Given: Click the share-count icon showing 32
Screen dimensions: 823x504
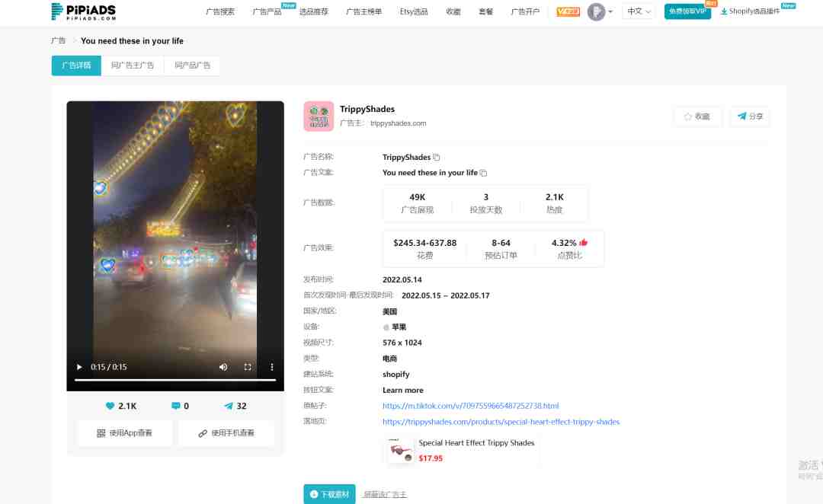Looking at the screenshot, I should 229,406.
